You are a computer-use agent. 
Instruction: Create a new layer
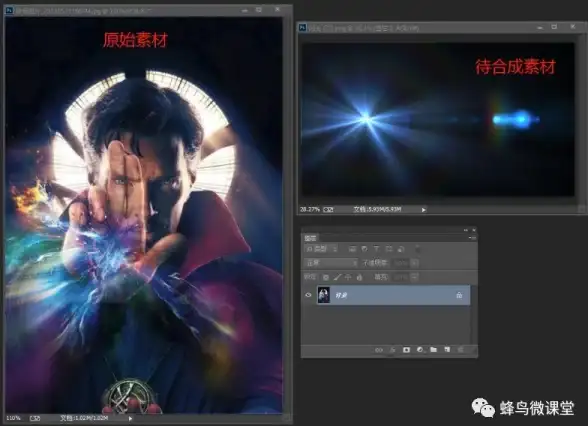[447, 350]
